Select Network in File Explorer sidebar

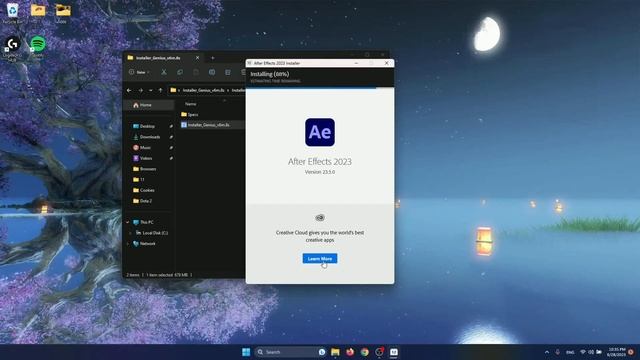(144, 243)
